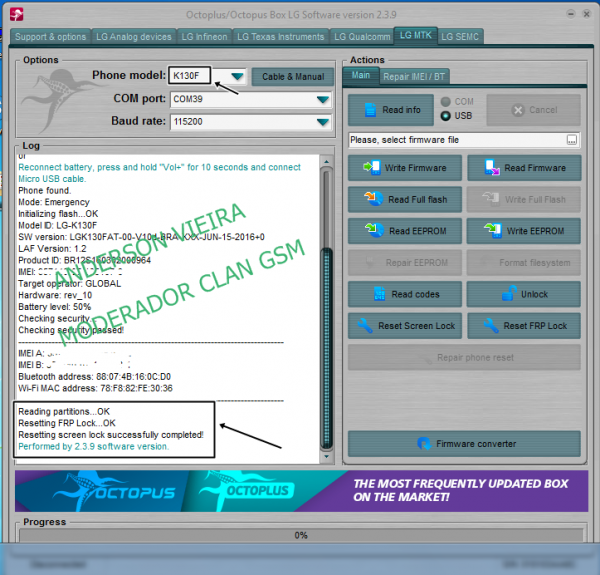Click the Cancel X icon
This screenshot has height=575, width=600.
tap(518, 110)
